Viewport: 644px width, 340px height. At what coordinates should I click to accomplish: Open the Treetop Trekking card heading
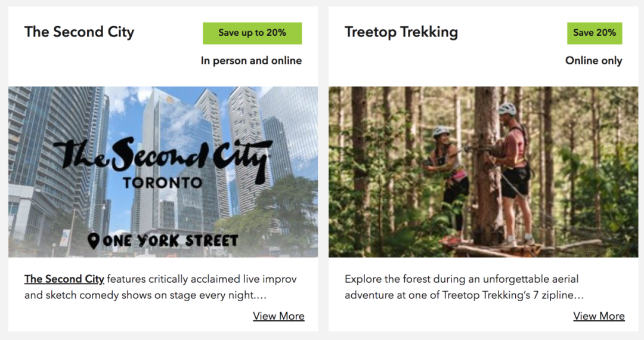[401, 32]
